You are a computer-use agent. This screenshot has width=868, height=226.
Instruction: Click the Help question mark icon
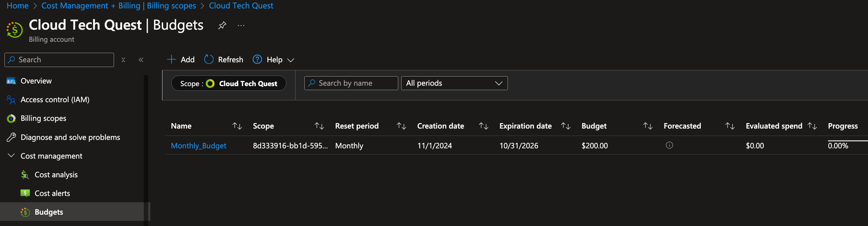257,59
